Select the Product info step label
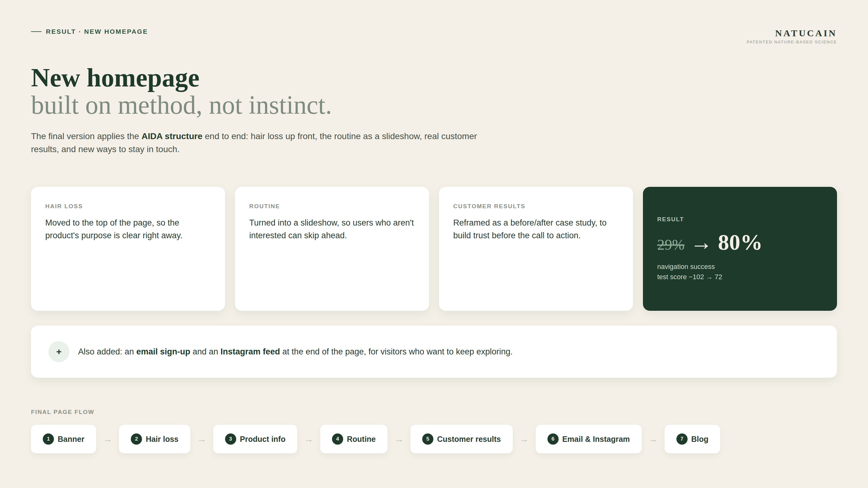This screenshot has height=488, width=868. coord(263,439)
